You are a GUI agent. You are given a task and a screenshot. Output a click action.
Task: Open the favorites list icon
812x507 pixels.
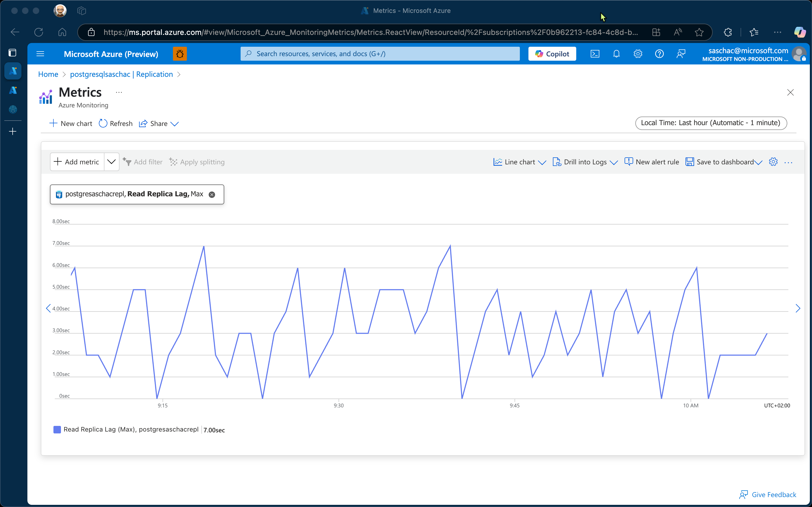coord(754,32)
